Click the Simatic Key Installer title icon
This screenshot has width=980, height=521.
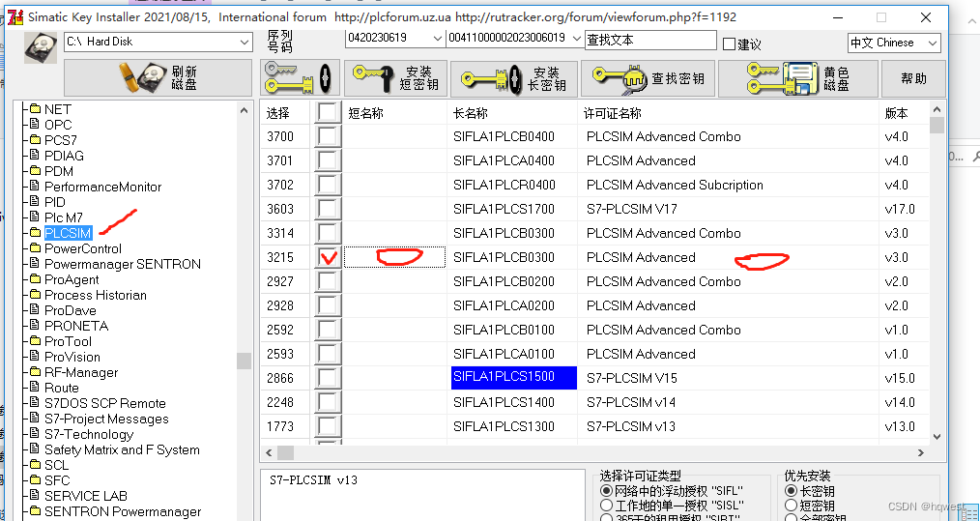[14, 15]
